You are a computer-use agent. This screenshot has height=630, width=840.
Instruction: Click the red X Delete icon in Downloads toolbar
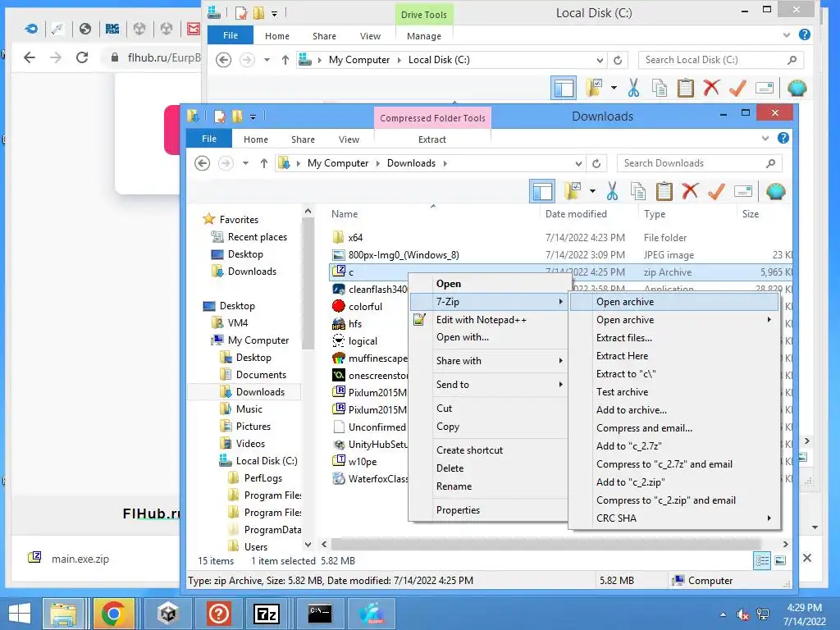pyautogui.click(x=690, y=191)
